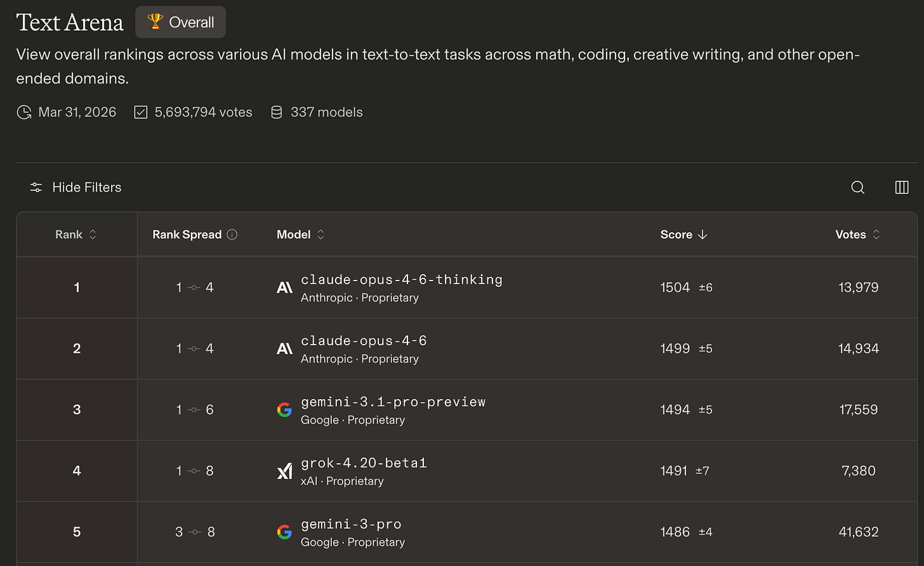924x566 pixels.
Task: Open the gemini-3-pro model entry
Action: click(x=351, y=524)
